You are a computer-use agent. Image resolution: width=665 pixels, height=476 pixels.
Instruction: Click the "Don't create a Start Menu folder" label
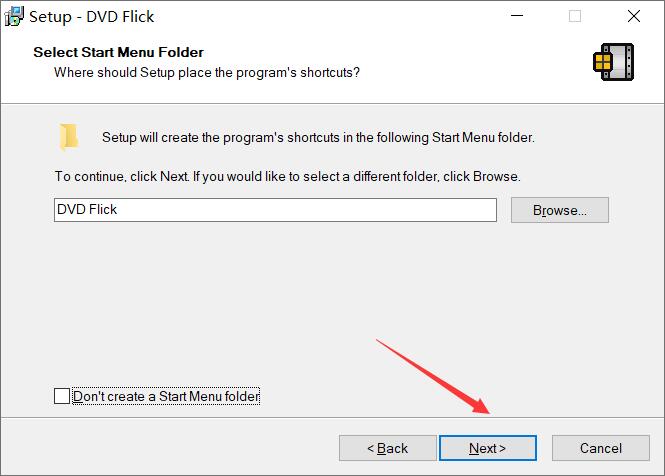point(166,396)
